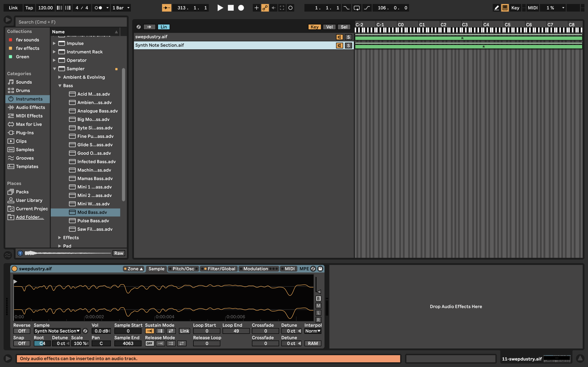Toggle the Reverse Off switch
This screenshot has height=367, width=588.
point(22,331)
